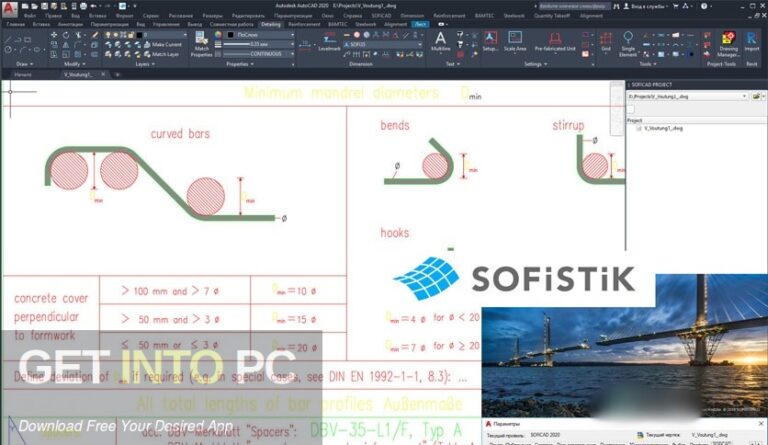Select the Circle tool in Draw panel
This screenshot has width=768, height=445.
(8, 49)
